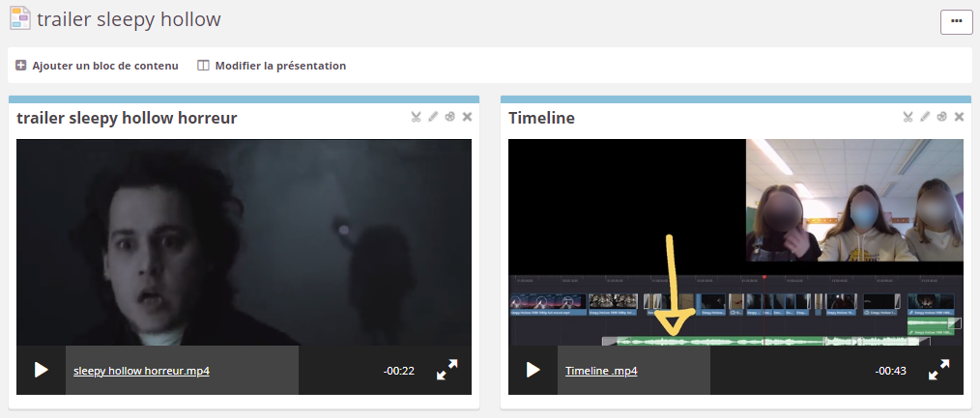Open the three-dots options menu

tap(956, 21)
